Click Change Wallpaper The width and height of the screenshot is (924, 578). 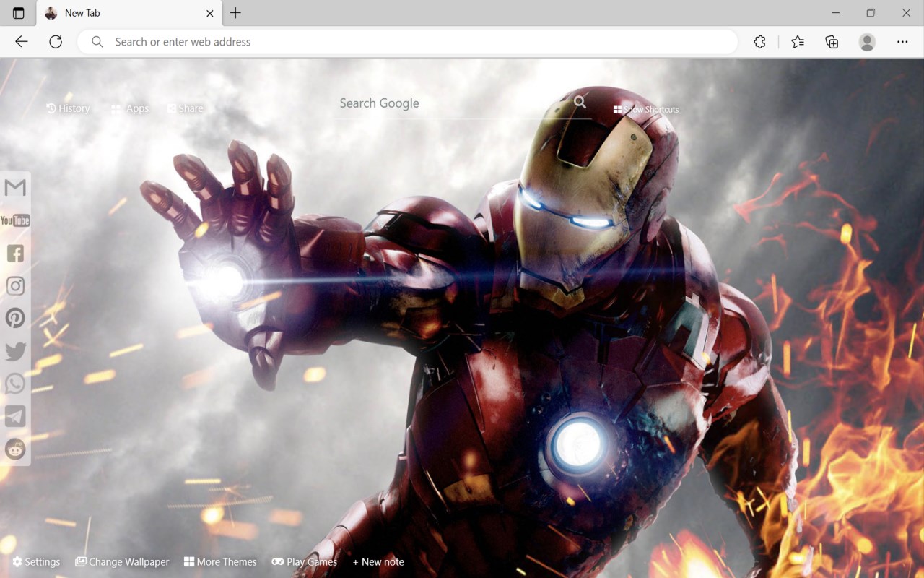tap(122, 562)
